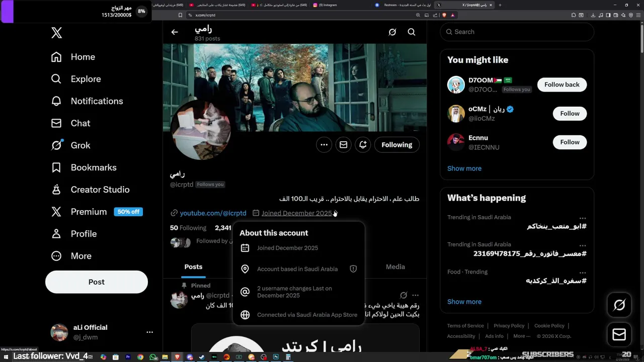
Task: Click 'Account based in Saudi Arabia' text
Action: [297, 269]
